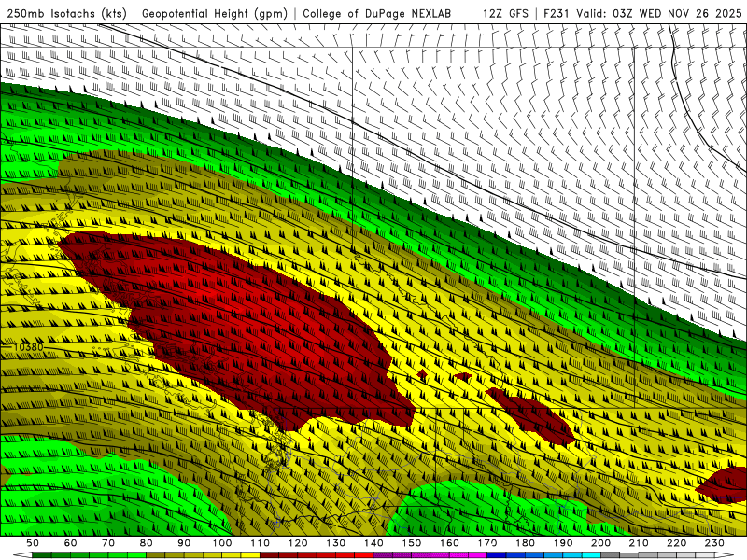Click the '180' legend value

tap(525, 543)
